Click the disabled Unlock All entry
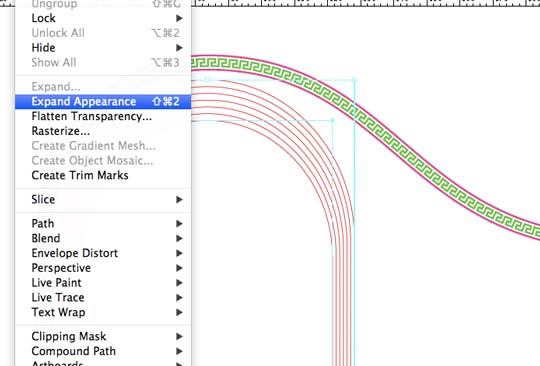540x366 pixels. pyautogui.click(x=103, y=33)
